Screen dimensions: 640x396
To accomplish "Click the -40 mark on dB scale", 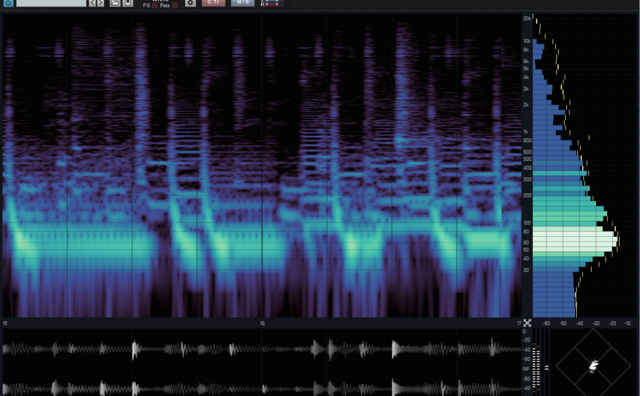I will [580, 323].
